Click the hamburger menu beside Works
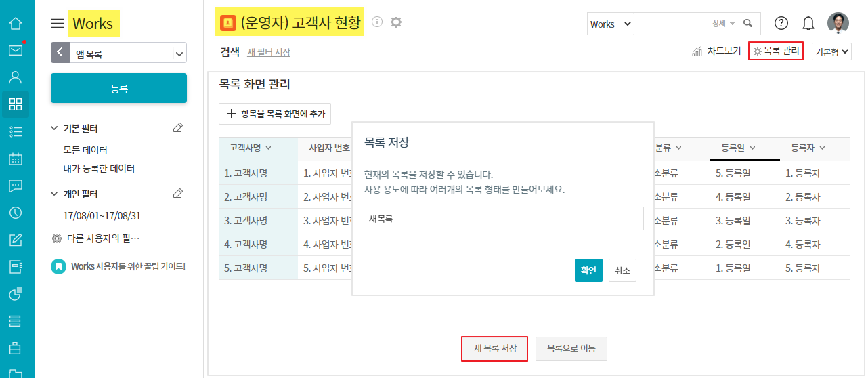 [x=58, y=24]
